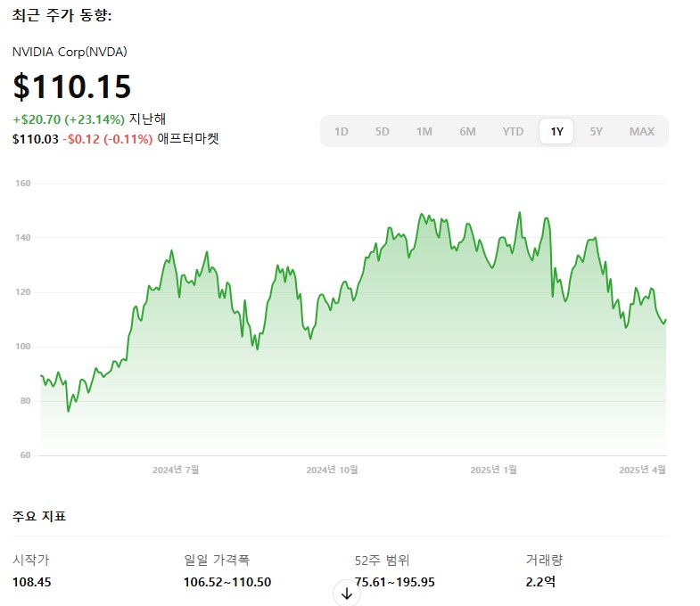Click the active 1Y range tab
The image size is (700, 606).
(x=556, y=131)
